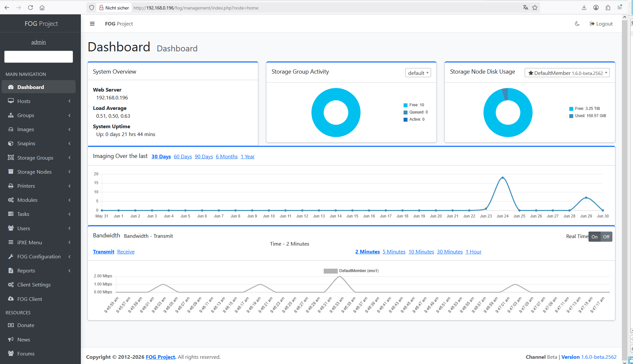Viewport: 633px width, 364px height.
Task: Show imaging history for 30 Days
Action: (x=161, y=157)
